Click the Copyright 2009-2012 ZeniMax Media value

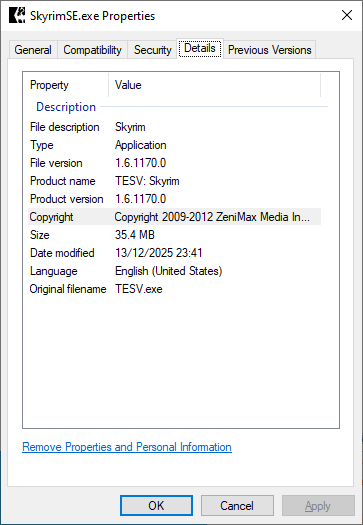[212, 217]
